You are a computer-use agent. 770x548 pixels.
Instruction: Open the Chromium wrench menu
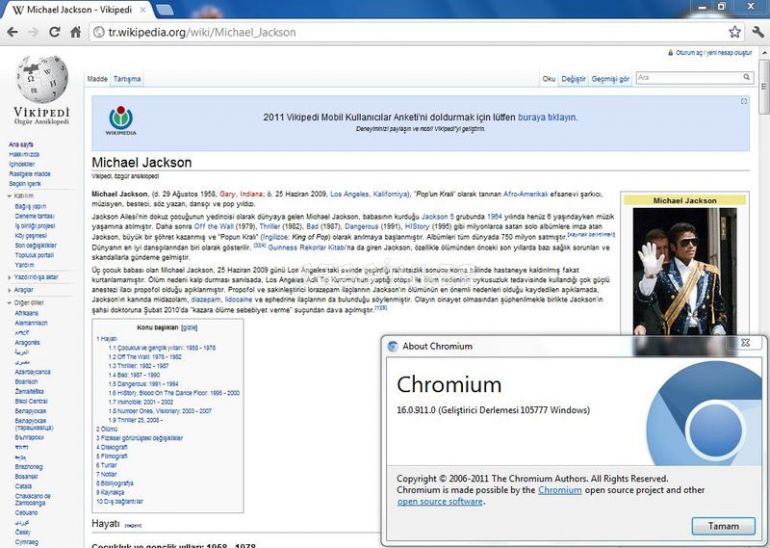(758, 32)
